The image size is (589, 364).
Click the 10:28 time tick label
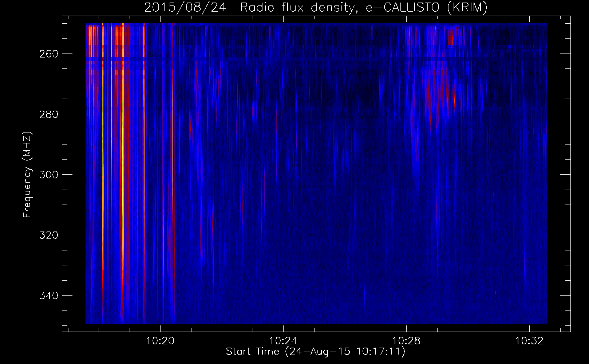(406, 341)
